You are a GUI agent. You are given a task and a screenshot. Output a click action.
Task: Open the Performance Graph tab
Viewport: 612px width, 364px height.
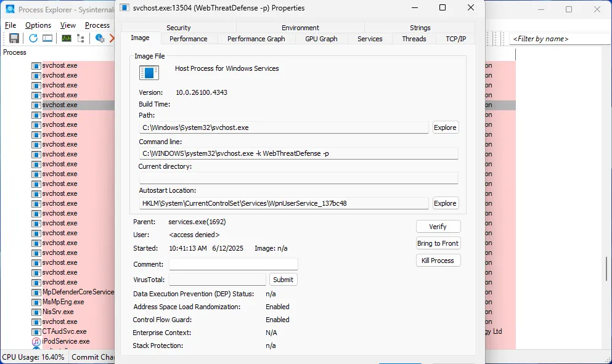tap(256, 39)
